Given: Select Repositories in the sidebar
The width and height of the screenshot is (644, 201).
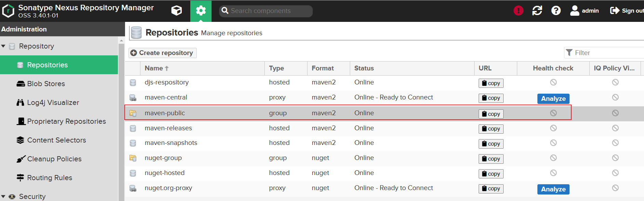Looking at the screenshot, I should 59,65.
